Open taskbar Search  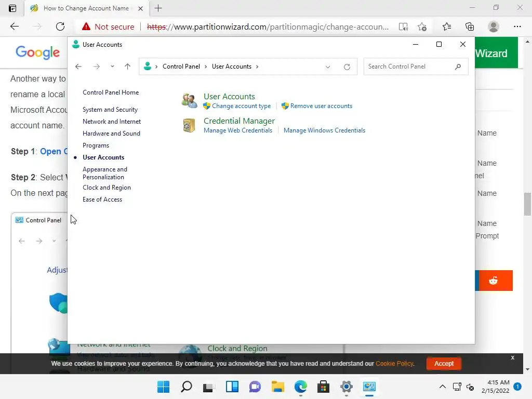(187, 387)
